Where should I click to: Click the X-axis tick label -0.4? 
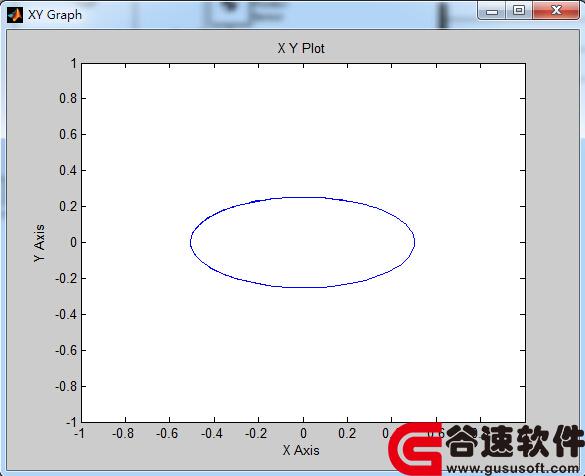pos(212,433)
